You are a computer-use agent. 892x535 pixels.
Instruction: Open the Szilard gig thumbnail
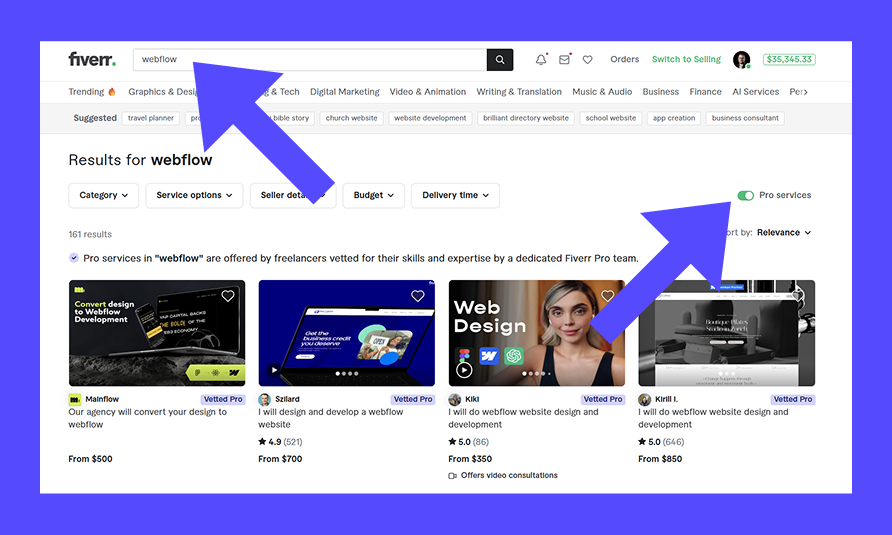click(346, 333)
